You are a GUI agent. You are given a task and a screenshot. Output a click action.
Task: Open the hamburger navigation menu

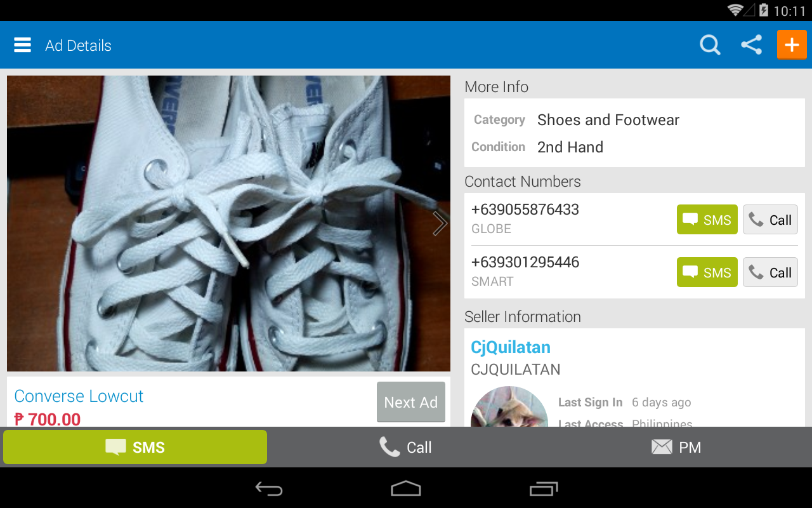22,45
